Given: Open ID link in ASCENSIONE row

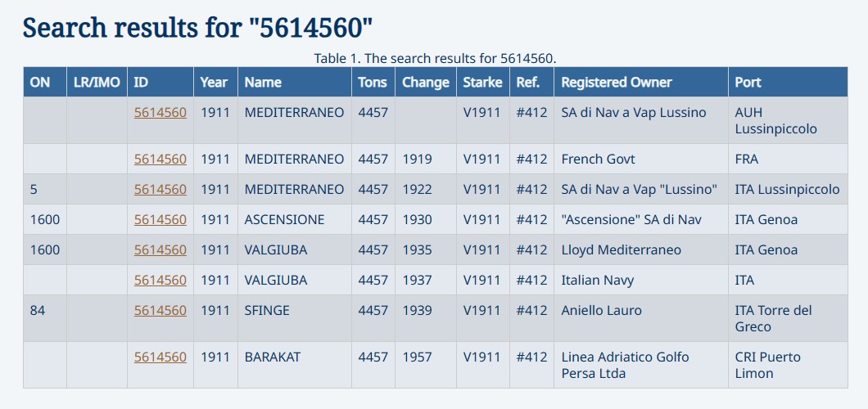Looking at the screenshot, I should (160, 220).
